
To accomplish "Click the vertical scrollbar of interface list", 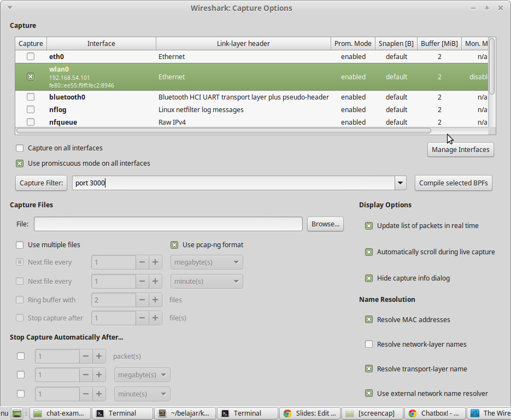I will (x=492, y=66).
